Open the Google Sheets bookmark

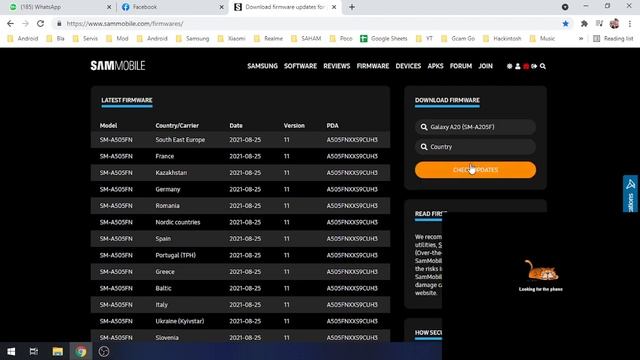(x=384, y=38)
